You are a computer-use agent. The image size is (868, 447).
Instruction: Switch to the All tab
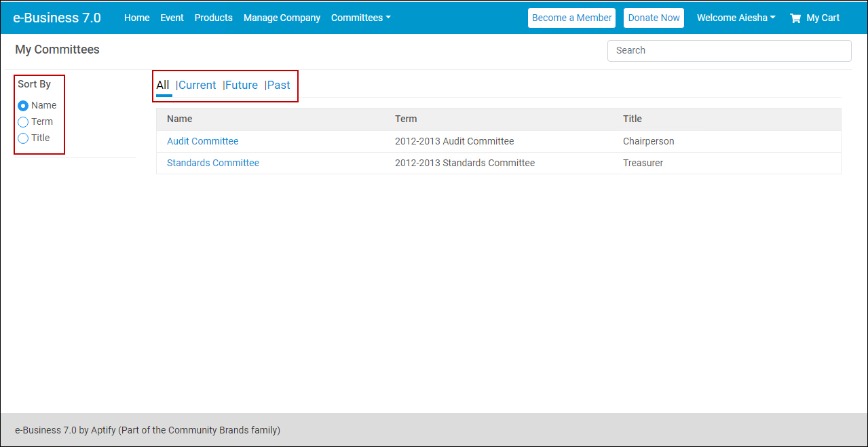[163, 85]
